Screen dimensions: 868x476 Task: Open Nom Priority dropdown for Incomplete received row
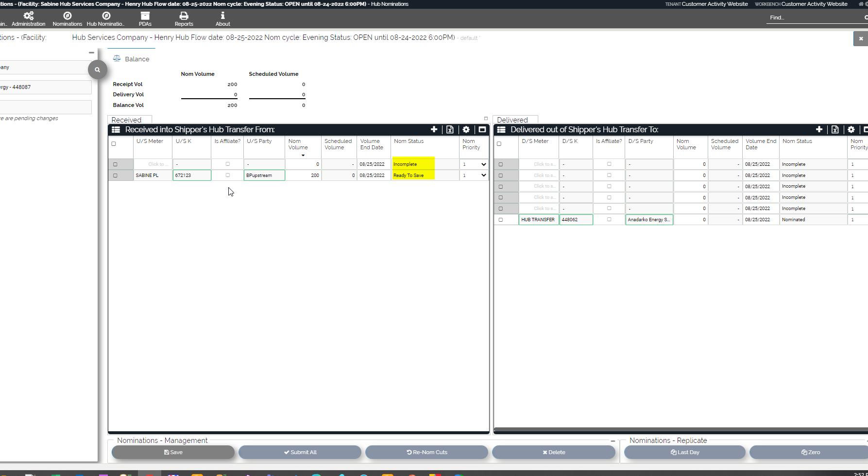[x=474, y=164]
